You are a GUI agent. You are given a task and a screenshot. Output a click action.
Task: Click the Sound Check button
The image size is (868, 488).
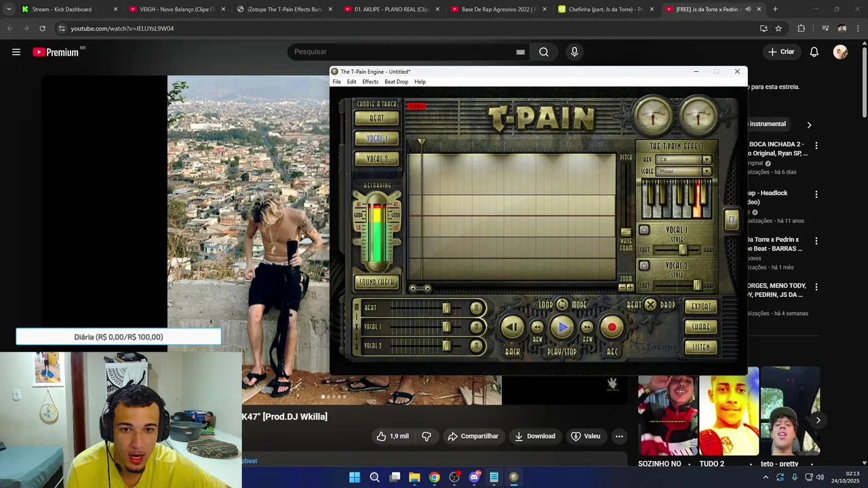click(x=377, y=282)
